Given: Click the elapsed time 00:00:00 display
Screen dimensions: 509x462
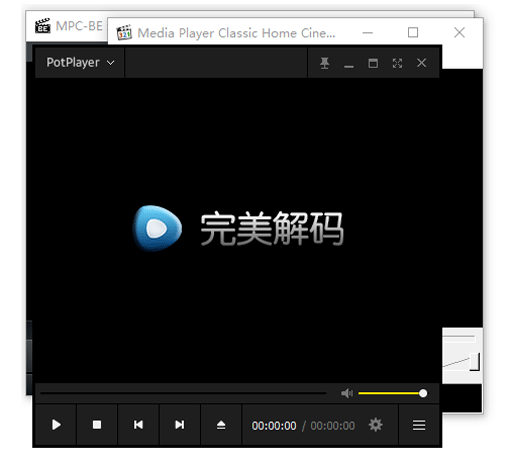Looking at the screenshot, I should [x=274, y=426].
